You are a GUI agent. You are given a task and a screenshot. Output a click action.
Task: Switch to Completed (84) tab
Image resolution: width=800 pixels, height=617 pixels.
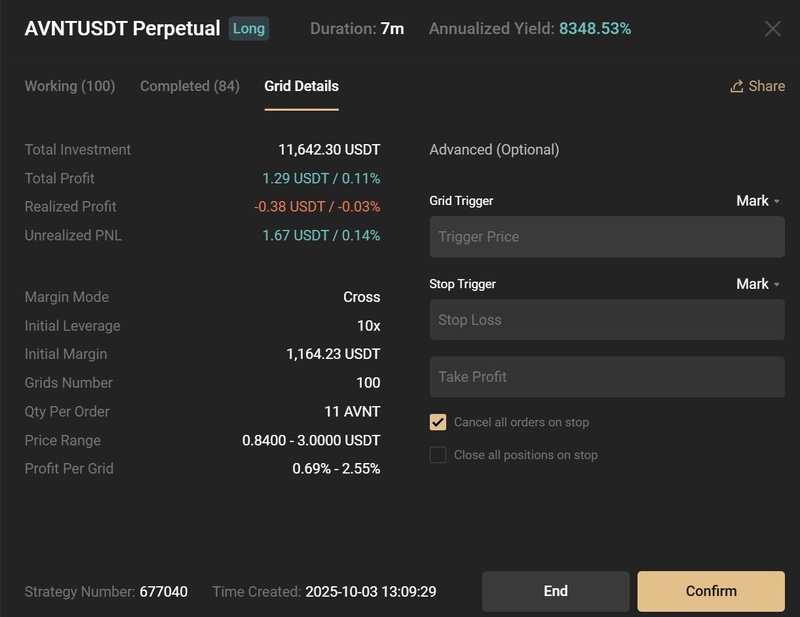pyautogui.click(x=190, y=86)
